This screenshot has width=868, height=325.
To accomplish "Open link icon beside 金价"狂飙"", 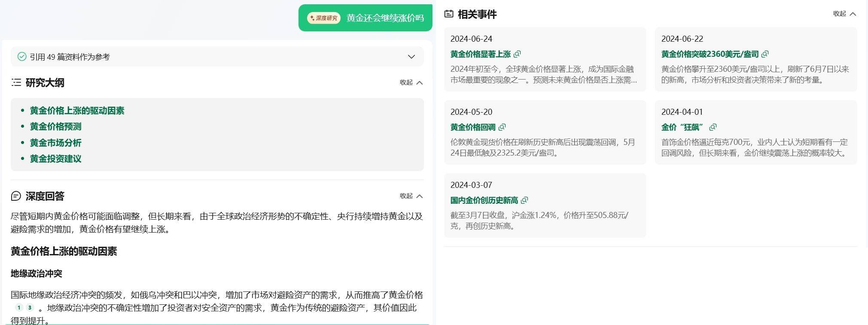I will pos(713,127).
